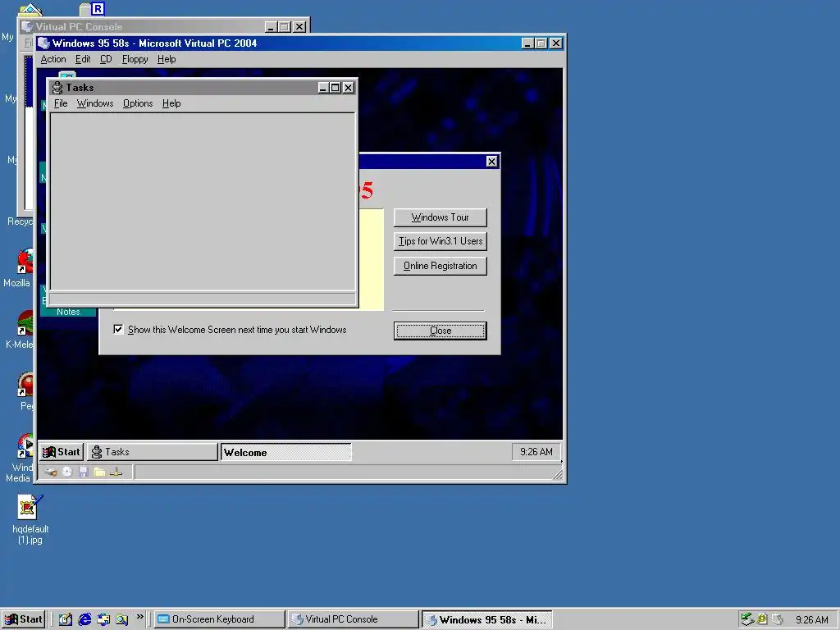Click the guest taskbar clock 9:26 AM
840x630 pixels.
click(x=536, y=452)
